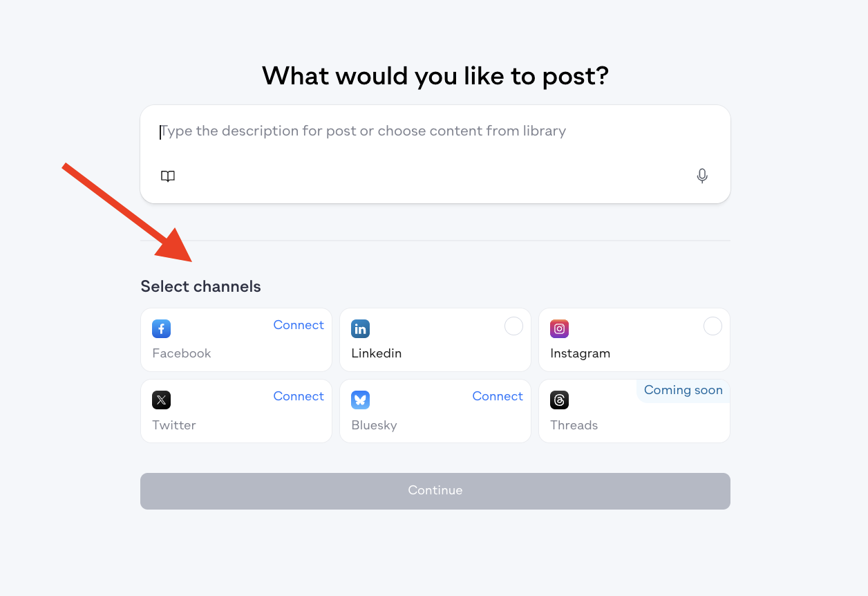Connect the Twitter account
Screen dimensions: 868x596
pos(299,396)
